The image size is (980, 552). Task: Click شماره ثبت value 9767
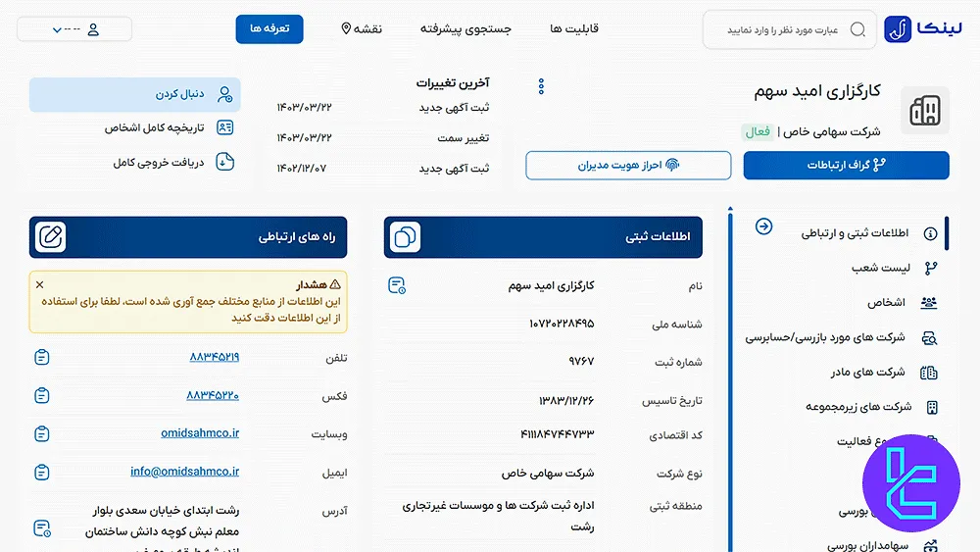[x=581, y=362]
